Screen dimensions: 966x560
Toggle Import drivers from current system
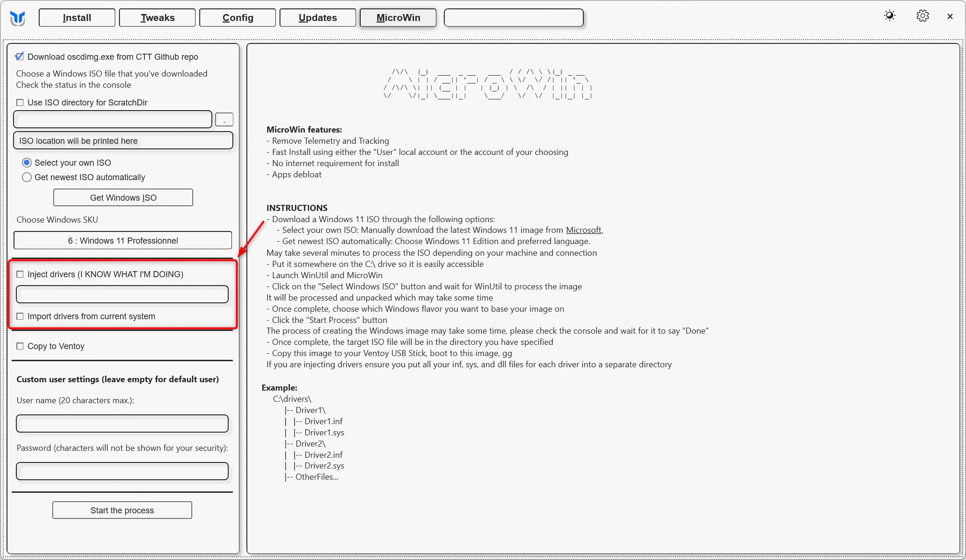click(20, 316)
